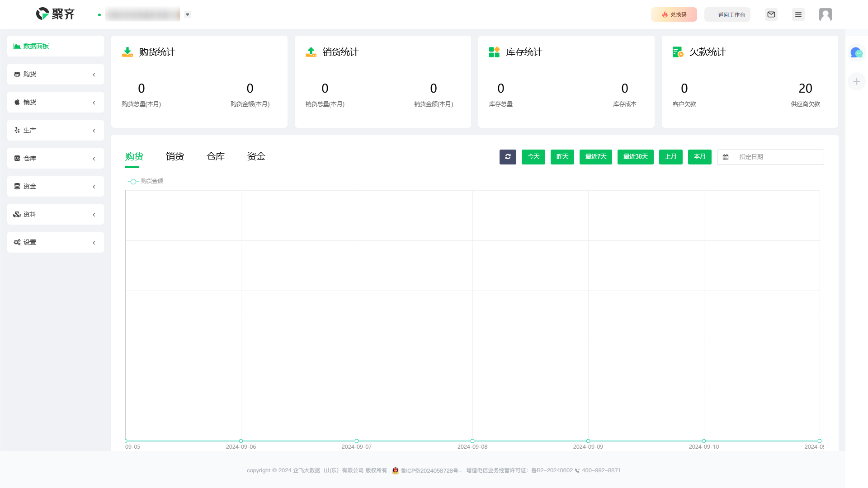Click the phone icon in footer

(577, 471)
